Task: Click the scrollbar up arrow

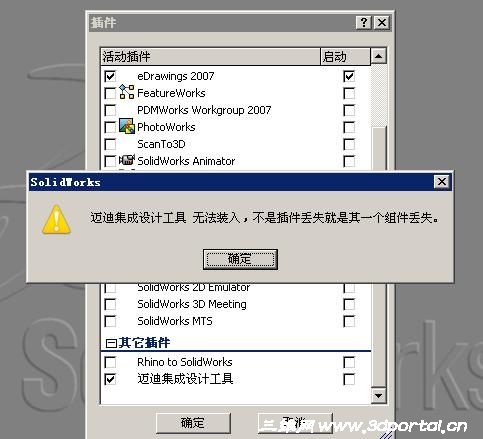Action: point(378,56)
